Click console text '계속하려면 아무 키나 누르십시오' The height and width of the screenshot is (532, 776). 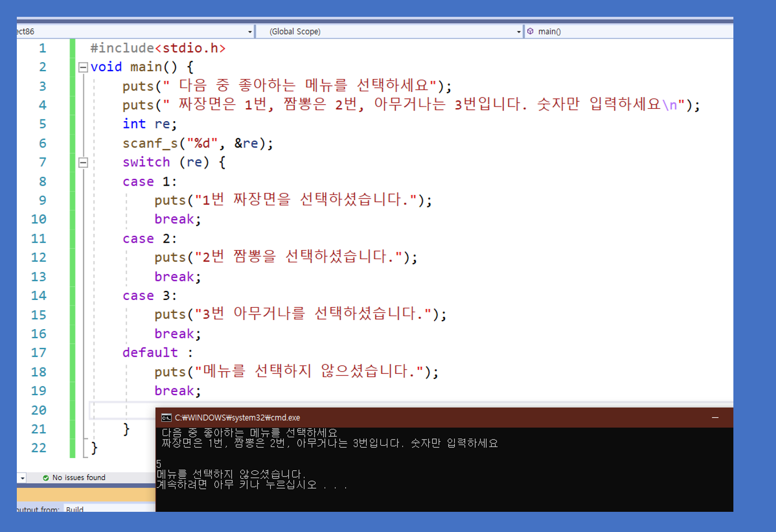237,485
